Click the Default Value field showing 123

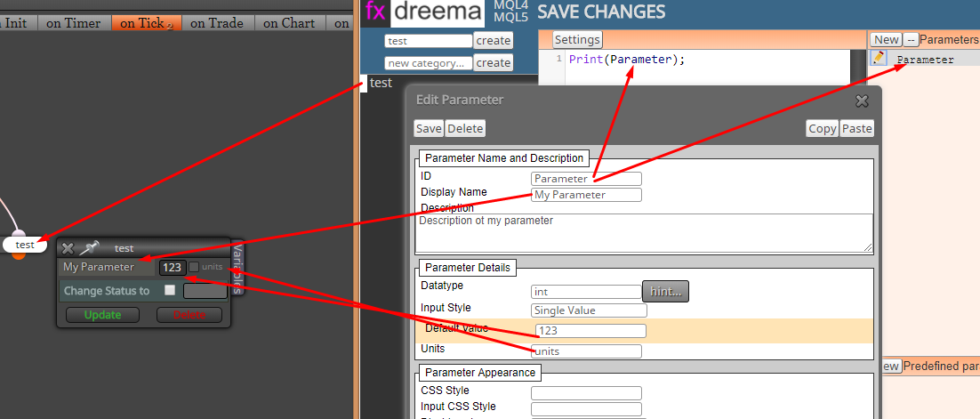(590, 331)
